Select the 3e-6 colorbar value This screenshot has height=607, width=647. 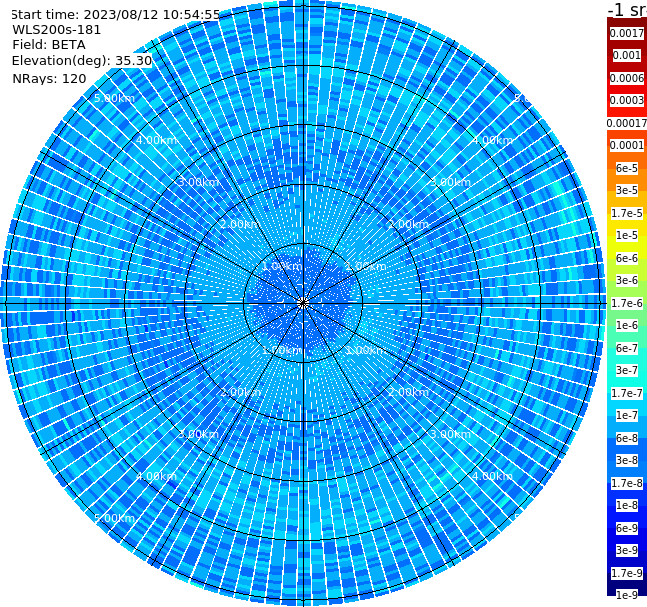point(627,280)
